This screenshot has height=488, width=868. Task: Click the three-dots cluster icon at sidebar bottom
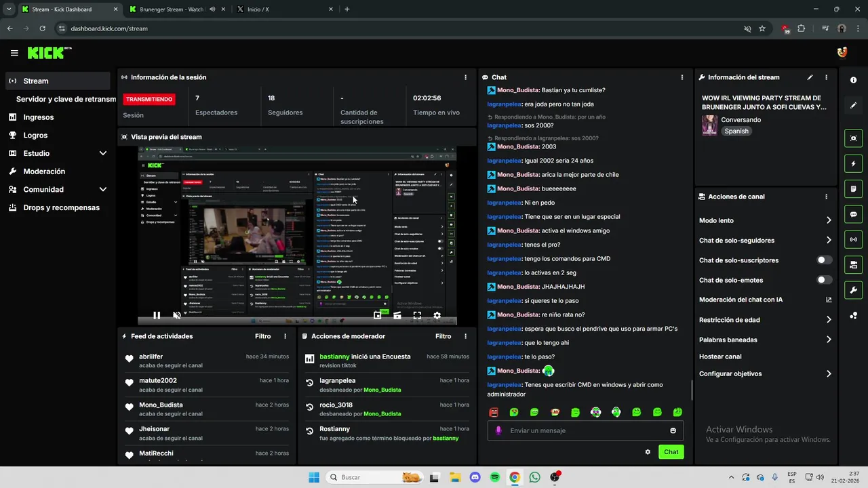point(853,315)
